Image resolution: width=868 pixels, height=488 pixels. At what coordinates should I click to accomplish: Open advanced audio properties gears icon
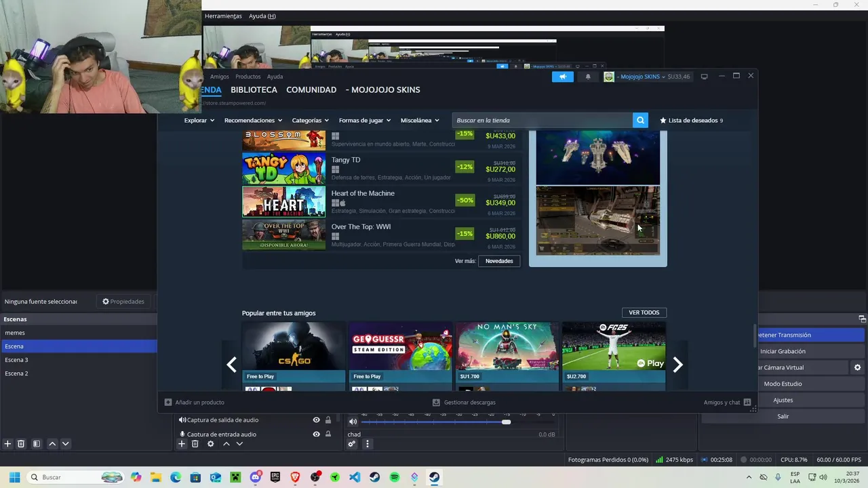[351, 444]
